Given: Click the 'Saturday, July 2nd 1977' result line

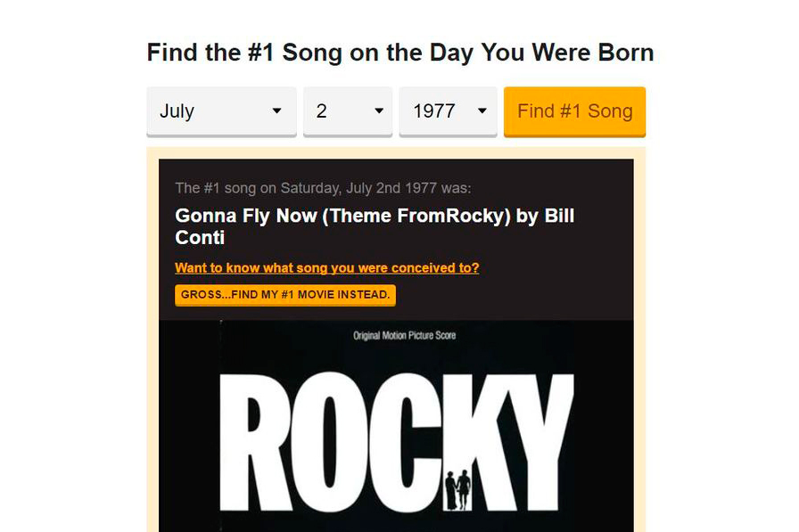Looking at the screenshot, I should pos(323,188).
